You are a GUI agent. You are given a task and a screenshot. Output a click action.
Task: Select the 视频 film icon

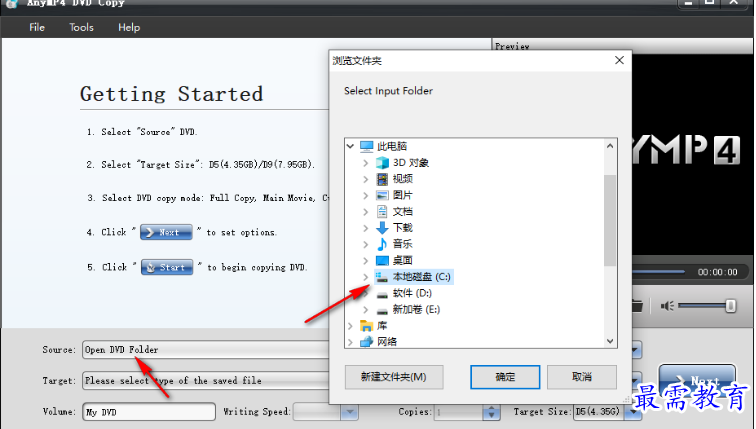click(x=382, y=179)
